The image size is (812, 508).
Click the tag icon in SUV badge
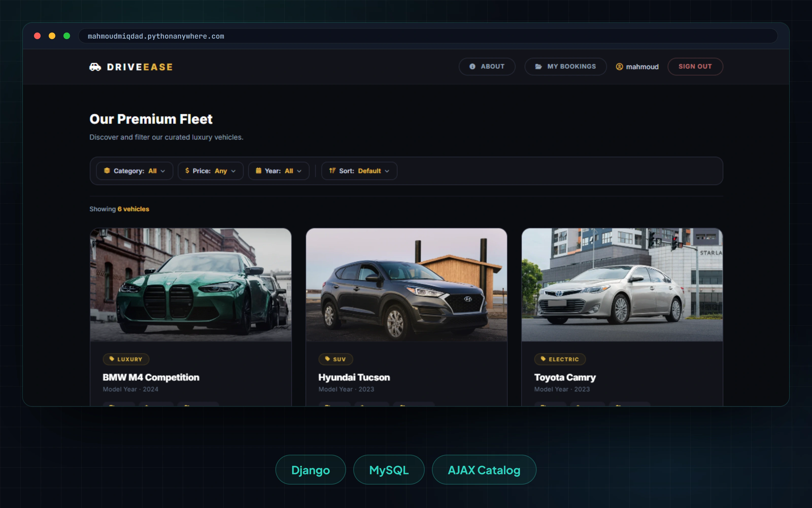328,359
